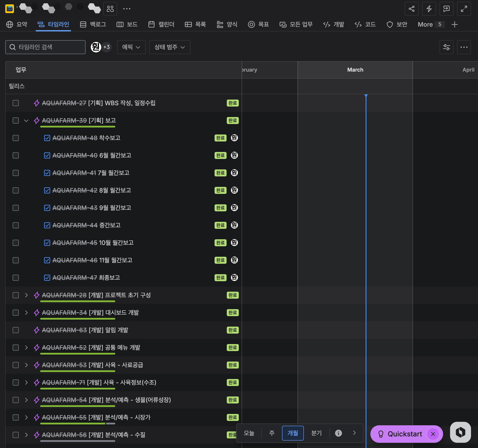Click the feedback icon beside fullscreen
This screenshot has height=448, width=478.
click(x=446, y=9)
